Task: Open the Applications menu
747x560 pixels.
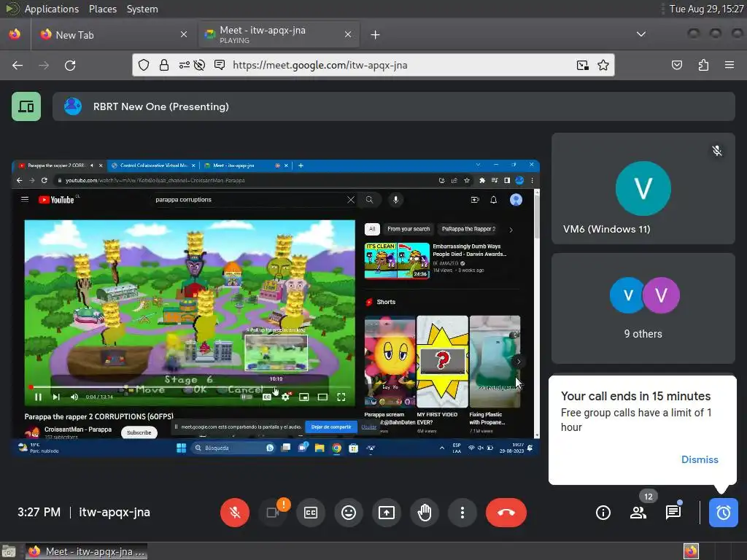Action: [52, 9]
